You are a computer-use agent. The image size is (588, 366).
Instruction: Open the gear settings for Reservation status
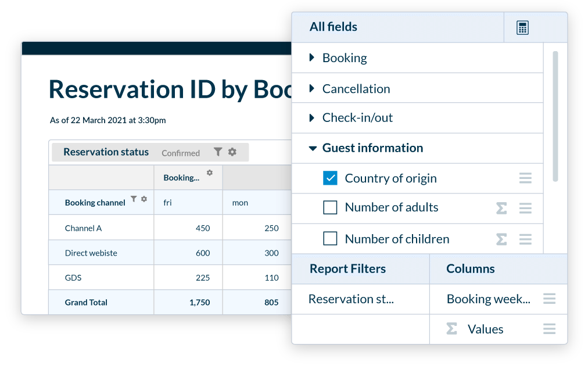click(232, 152)
